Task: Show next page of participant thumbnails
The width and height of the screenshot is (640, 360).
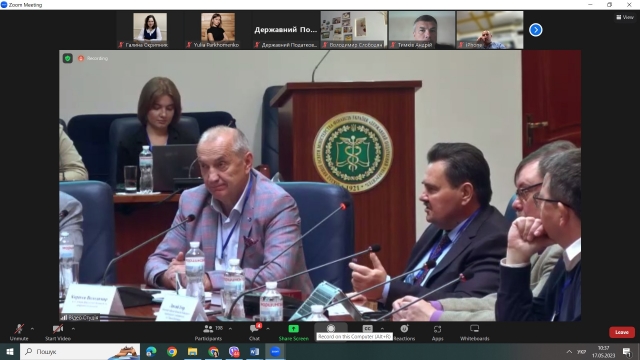Action: pyautogui.click(x=536, y=30)
